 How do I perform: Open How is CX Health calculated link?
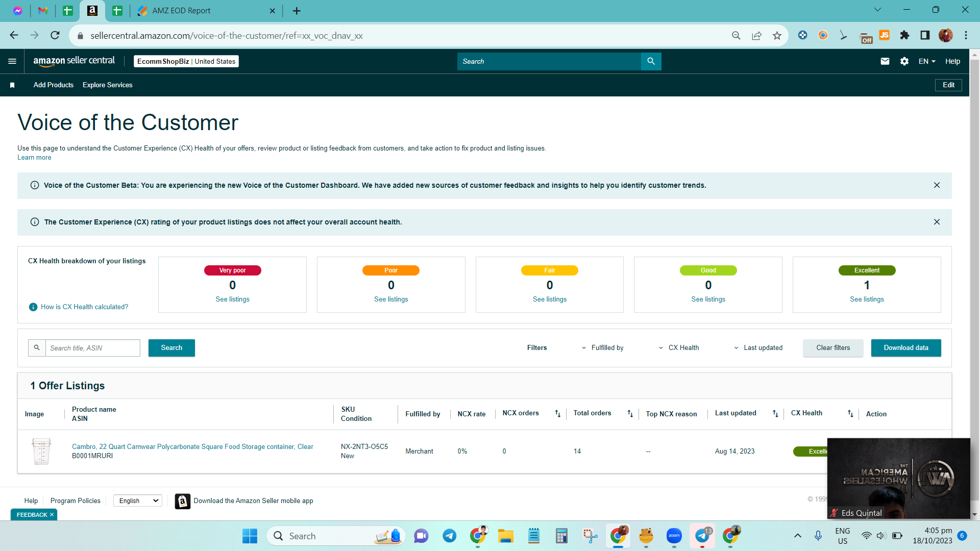tap(85, 307)
